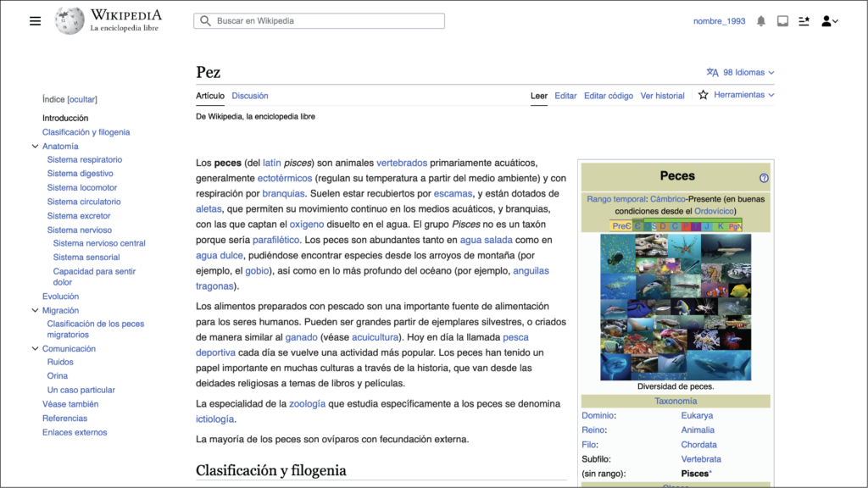Open the watchlist icon
Image resolution: width=868 pixels, height=488 pixels.
[804, 20]
